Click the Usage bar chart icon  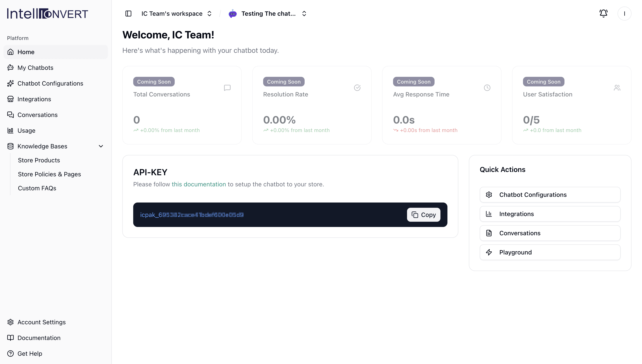pyautogui.click(x=10, y=130)
